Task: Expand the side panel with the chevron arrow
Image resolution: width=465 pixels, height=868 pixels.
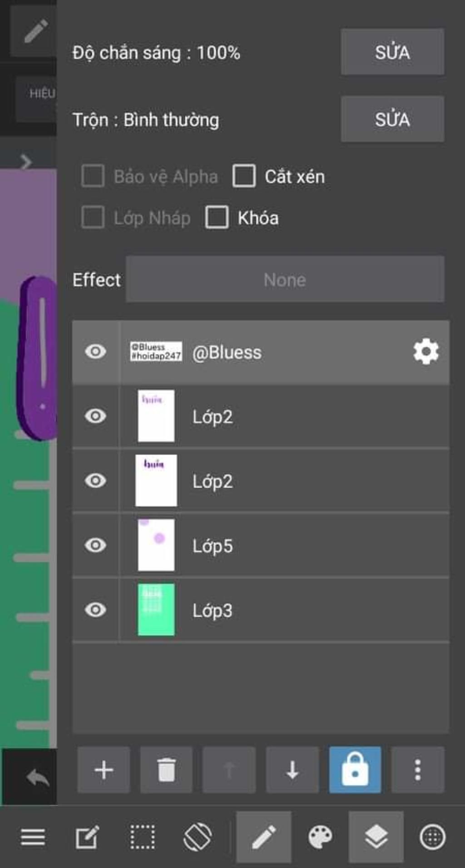Action: [x=26, y=161]
